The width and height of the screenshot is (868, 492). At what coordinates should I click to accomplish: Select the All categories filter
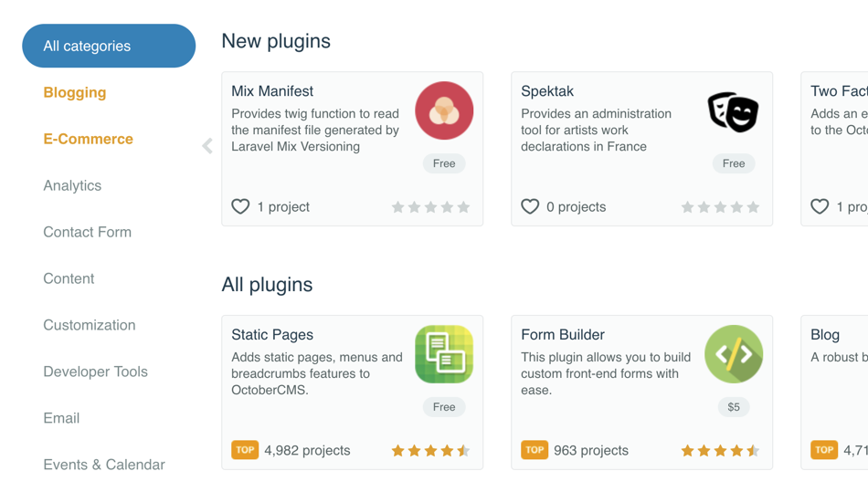[x=109, y=46]
